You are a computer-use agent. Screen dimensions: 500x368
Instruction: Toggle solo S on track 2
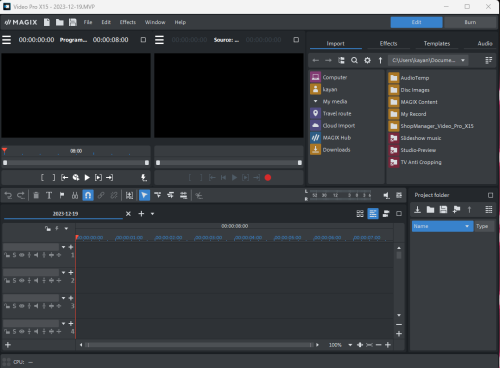point(14,281)
